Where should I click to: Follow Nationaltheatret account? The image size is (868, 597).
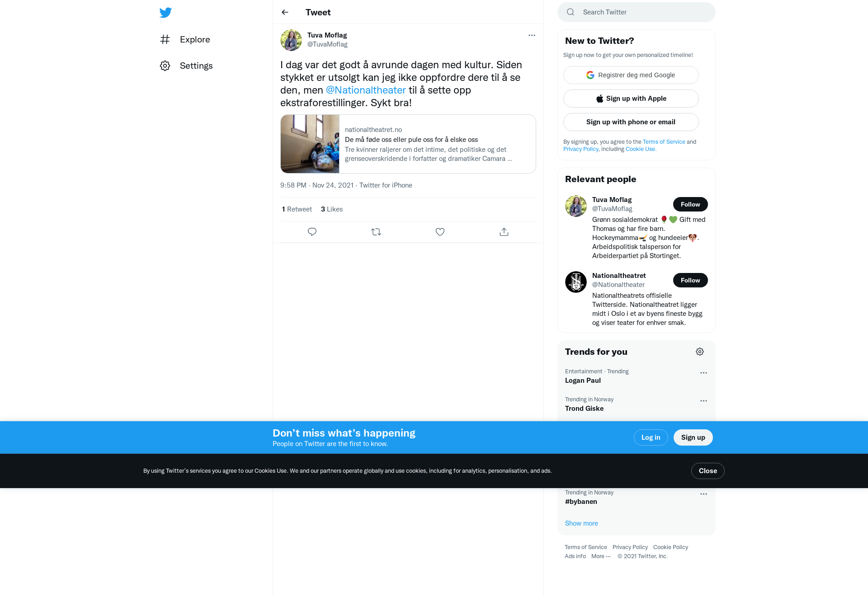(x=690, y=280)
